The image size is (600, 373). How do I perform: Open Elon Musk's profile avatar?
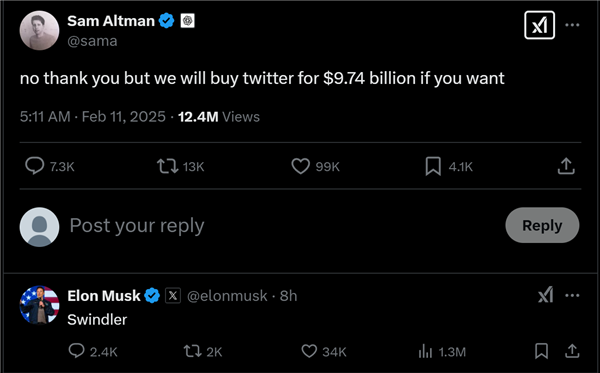tap(39, 305)
